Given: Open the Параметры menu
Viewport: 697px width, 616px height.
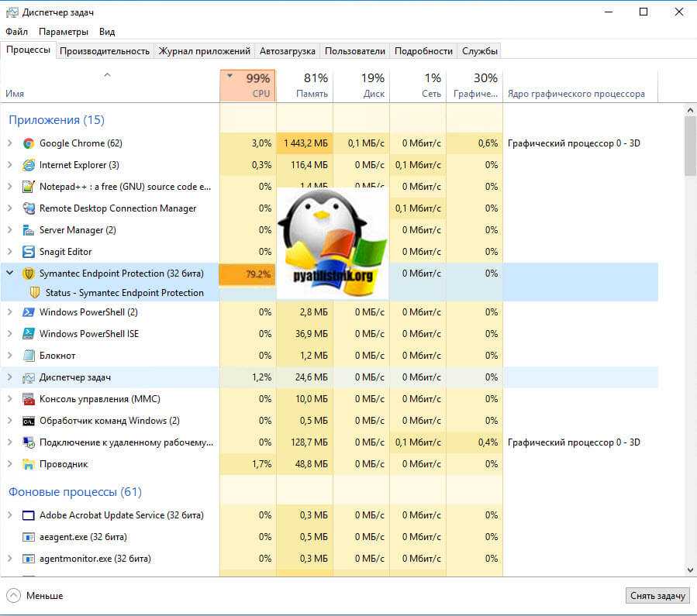Looking at the screenshot, I should (x=64, y=32).
